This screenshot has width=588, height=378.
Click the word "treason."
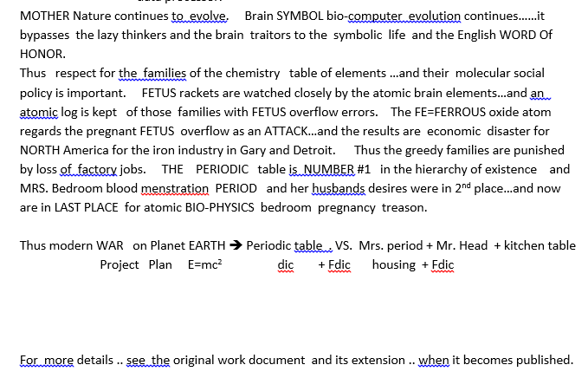[x=404, y=207]
